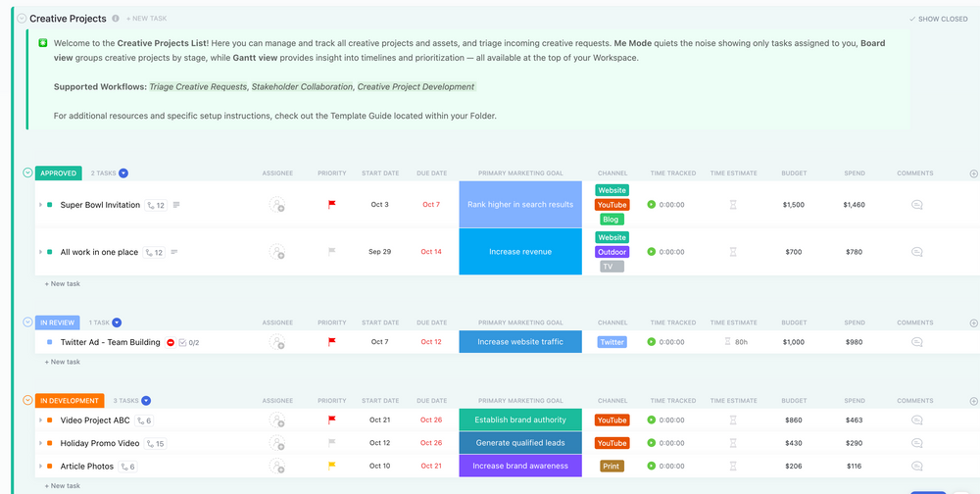Click the Budget column header in In Review
Screen dimensions: 980x494
tap(794, 322)
